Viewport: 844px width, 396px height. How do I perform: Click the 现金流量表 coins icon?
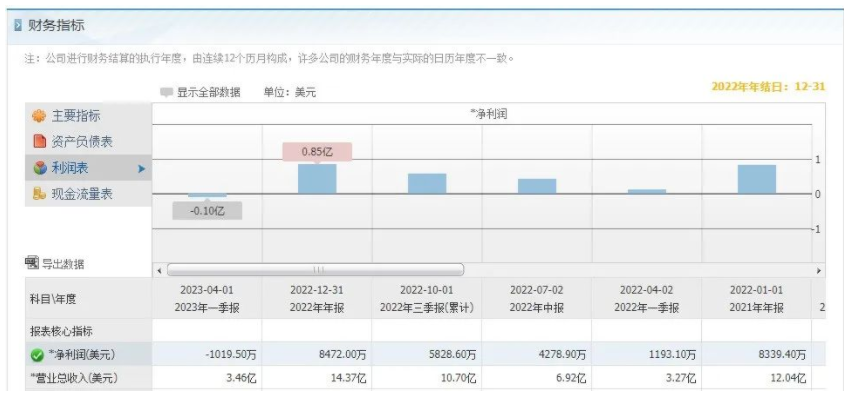[x=39, y=194]
